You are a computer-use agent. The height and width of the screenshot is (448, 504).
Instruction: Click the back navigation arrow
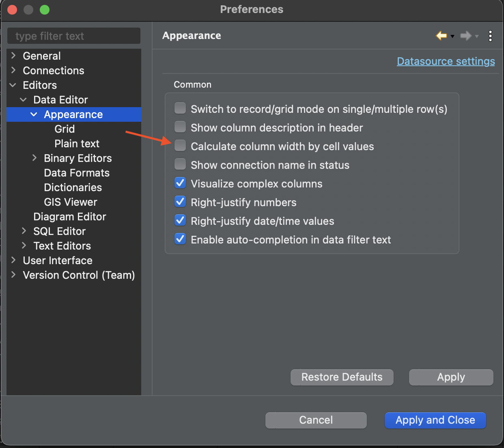441,36
